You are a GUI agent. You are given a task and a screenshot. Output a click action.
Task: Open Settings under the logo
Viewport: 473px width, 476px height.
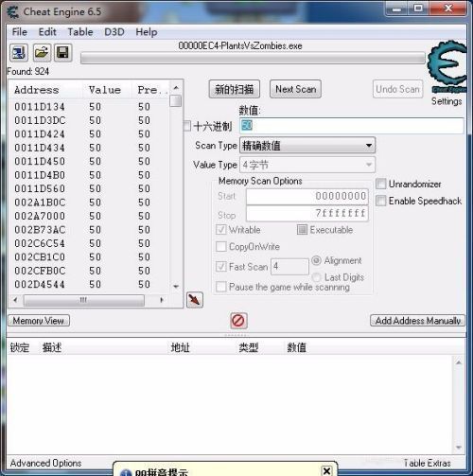tap(447, 101)
